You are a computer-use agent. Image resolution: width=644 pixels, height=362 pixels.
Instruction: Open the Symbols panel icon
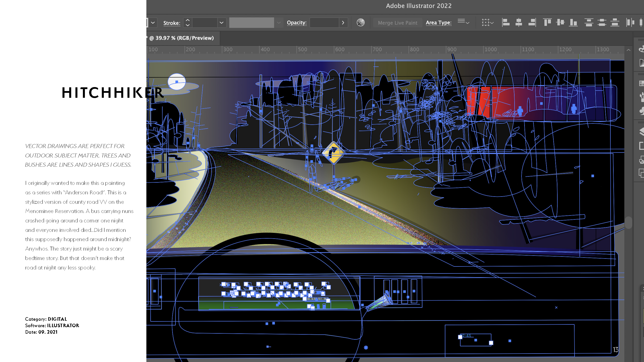pyautogui.click(x=642, y=110)
